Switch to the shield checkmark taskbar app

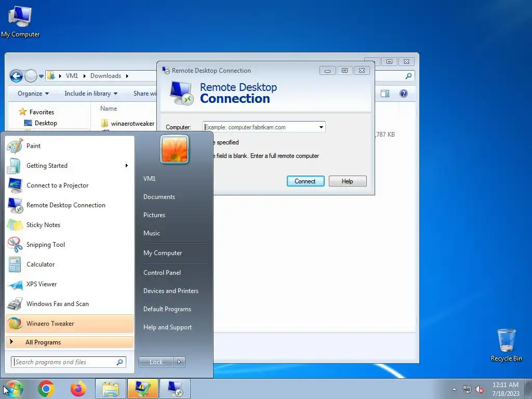pos(142,389)
